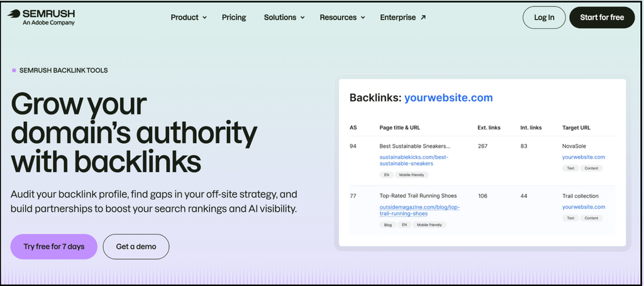The image size is (644, 286).
Task: Click Mobile friendly tag under outsidemagazine link
Action: pyautogui.click(x=430, y=225)
